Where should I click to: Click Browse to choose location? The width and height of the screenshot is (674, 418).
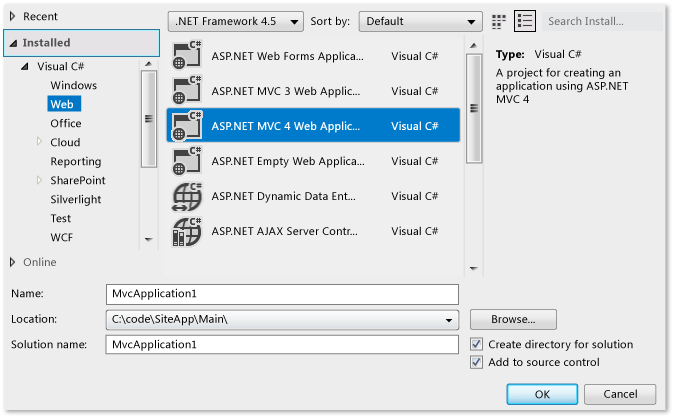(513, 320)
